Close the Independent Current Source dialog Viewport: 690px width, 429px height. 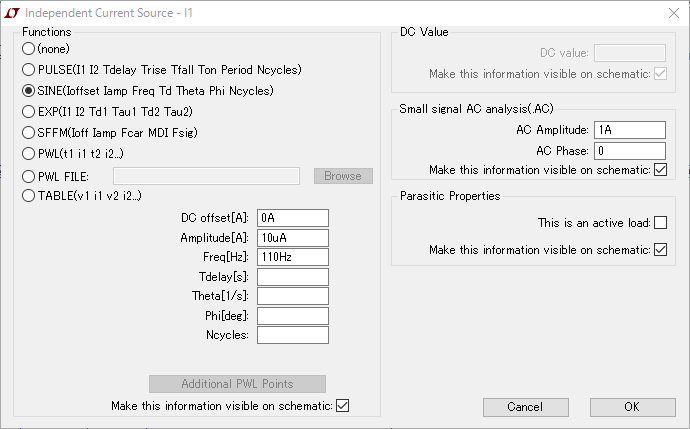point(668,11)
